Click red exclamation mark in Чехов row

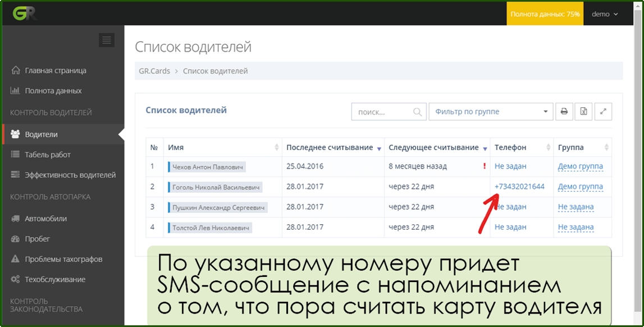[x=485, y=166]
